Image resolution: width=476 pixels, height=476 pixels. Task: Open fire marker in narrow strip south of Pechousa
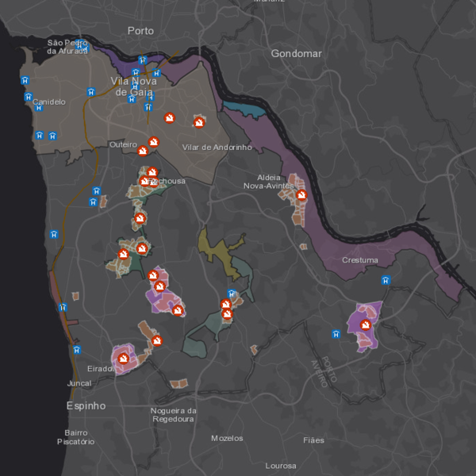pyautogui.click(x=140, y=218)
